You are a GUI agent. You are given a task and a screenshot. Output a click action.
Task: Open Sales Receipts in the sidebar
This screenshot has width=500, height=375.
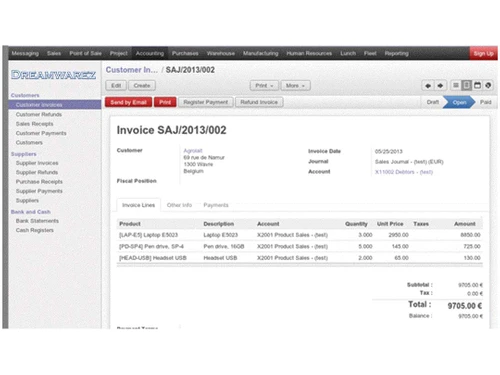(34, 124)
